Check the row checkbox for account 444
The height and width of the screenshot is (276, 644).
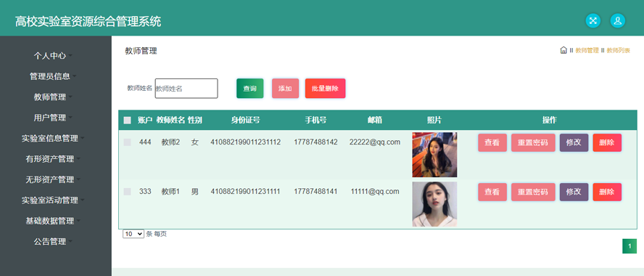pos(128,142)
